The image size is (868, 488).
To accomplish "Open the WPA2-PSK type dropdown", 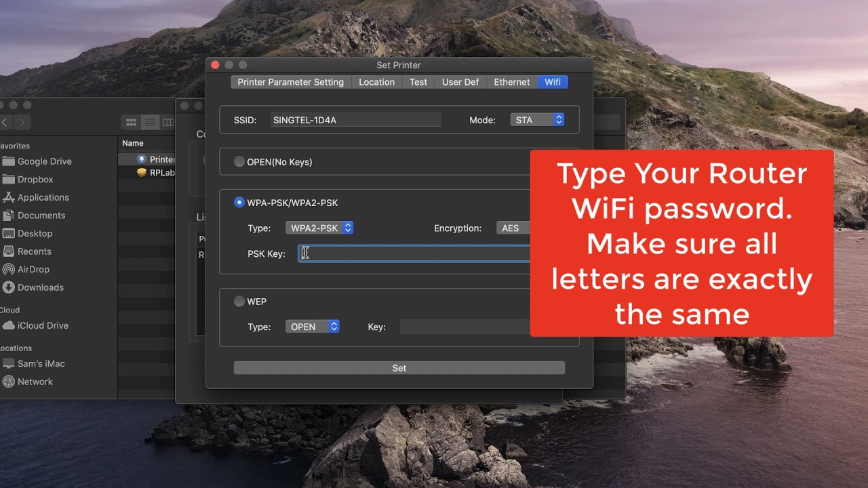I will (x=319, y=228).
